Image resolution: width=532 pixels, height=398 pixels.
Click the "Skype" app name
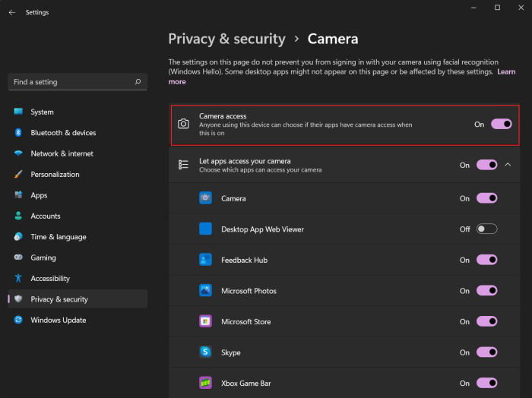coord(231,352)
